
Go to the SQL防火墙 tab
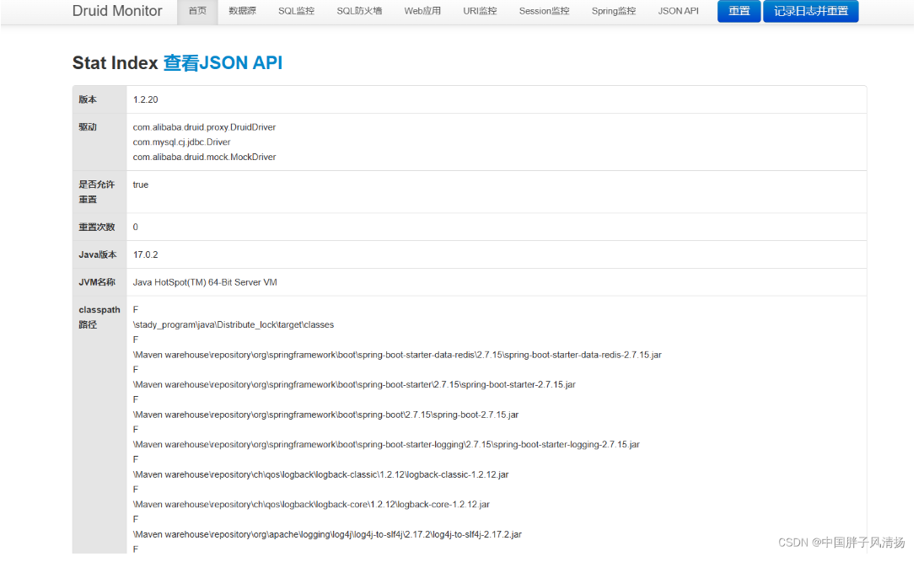click(x=359, y=11)
